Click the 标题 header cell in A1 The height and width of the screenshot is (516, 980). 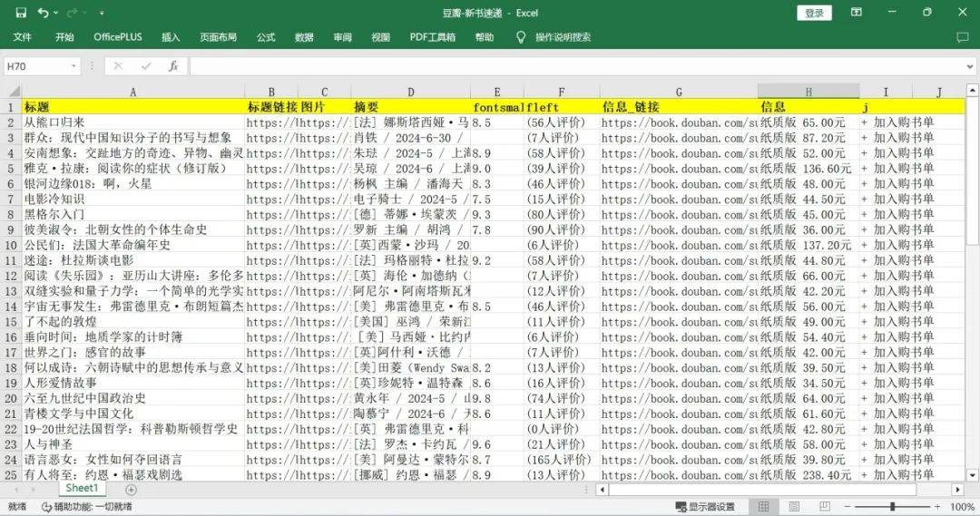[x=133, y=107]
